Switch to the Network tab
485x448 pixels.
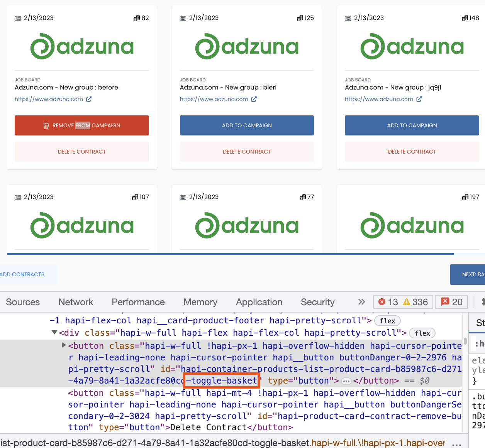(x=76, y=302)
